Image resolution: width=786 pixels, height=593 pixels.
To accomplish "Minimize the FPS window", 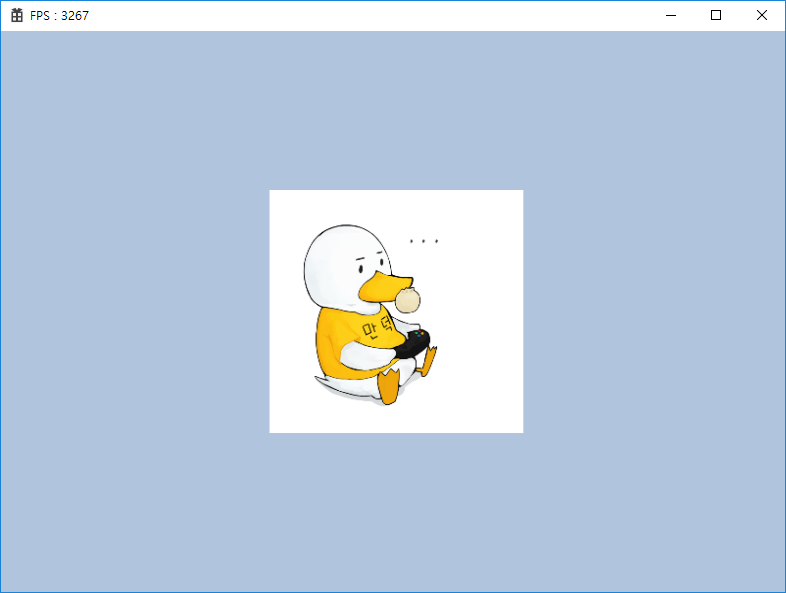I will (x=671, y=16).
